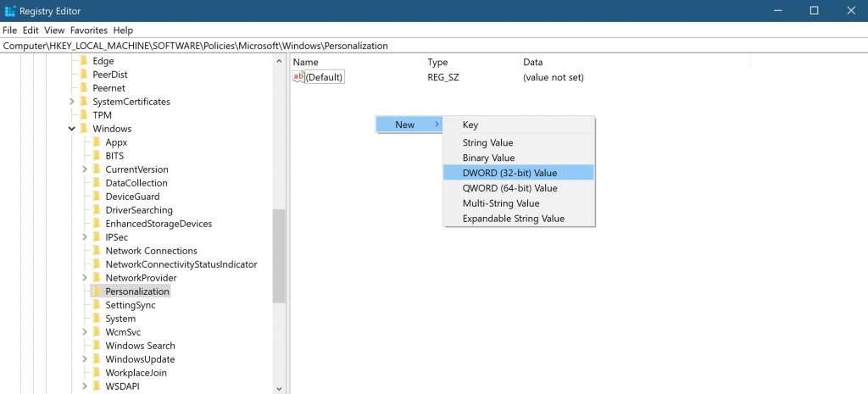Choose Expandable String Value option

[x=519, y=218]
